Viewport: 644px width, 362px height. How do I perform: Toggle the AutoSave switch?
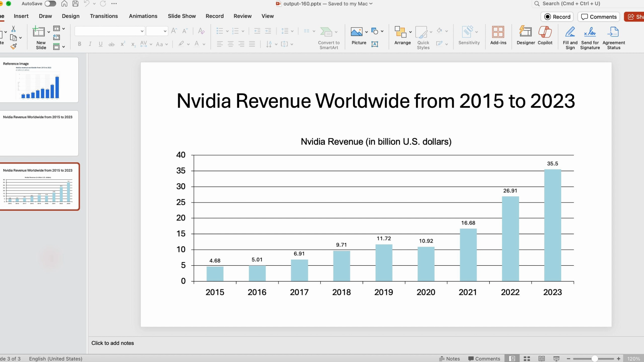50,4
